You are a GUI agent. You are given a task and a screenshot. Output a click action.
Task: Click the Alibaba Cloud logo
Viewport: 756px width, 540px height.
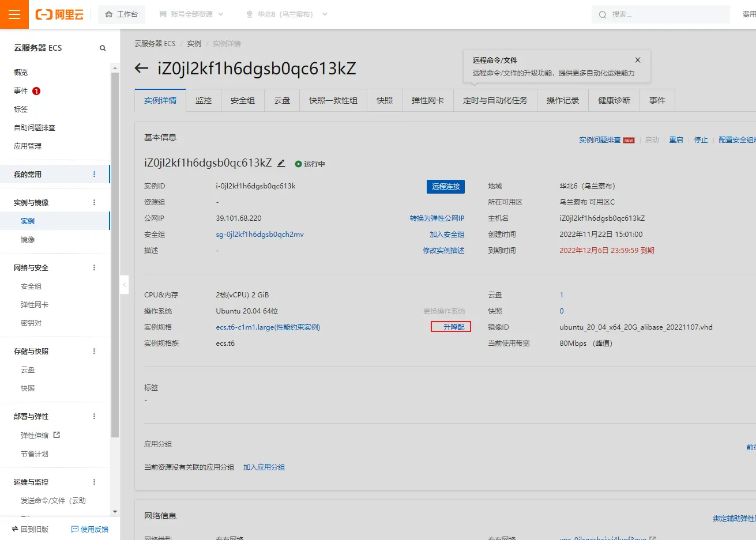(59, 14)
